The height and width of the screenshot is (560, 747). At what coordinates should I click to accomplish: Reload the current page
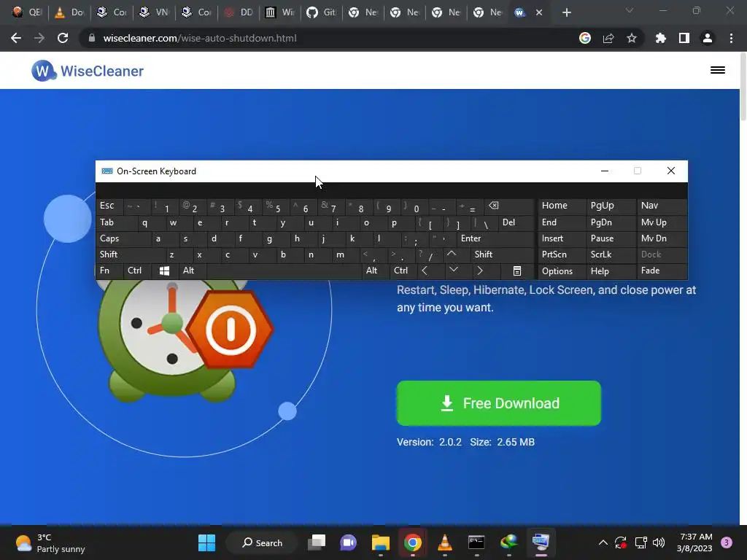coord(63,38)
